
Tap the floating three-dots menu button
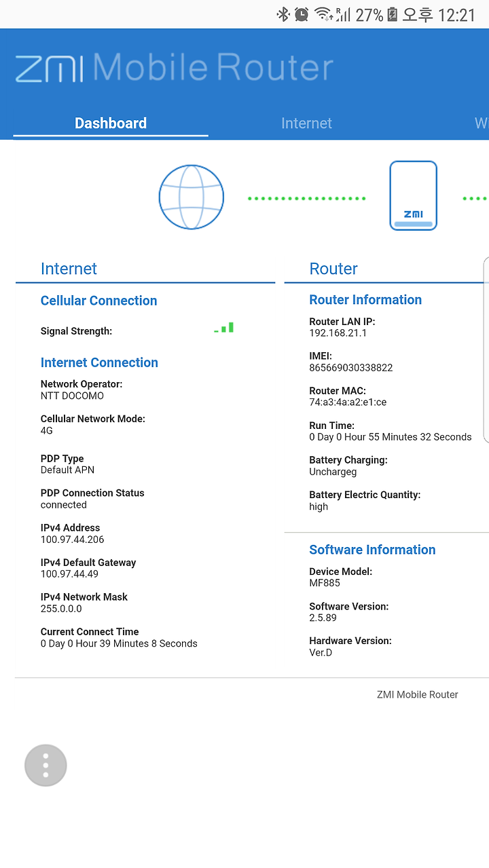pos(46,766)
